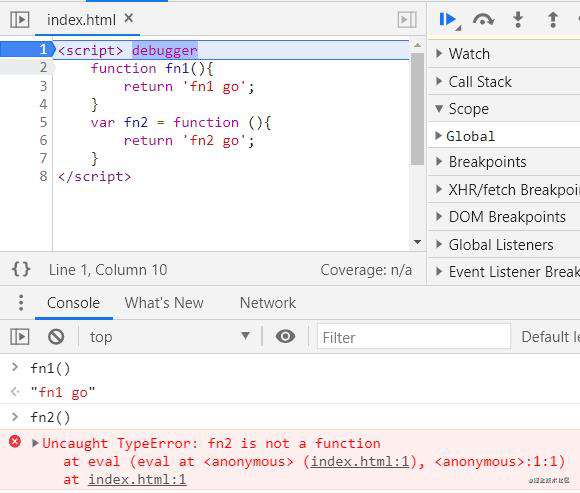580x493 pixels.
Task: Open the top context dropdown
Action: point(170,337)
